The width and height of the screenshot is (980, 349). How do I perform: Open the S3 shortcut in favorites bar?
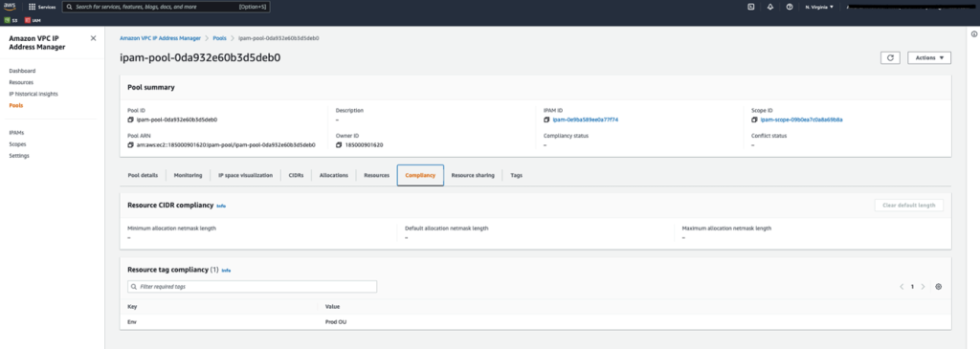pos(11,20)
